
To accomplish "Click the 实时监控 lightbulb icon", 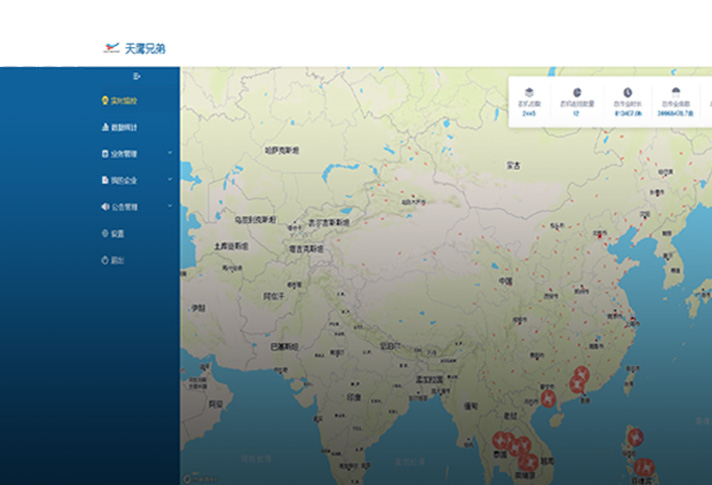I will pyautogui.click(x=105, y=100).
